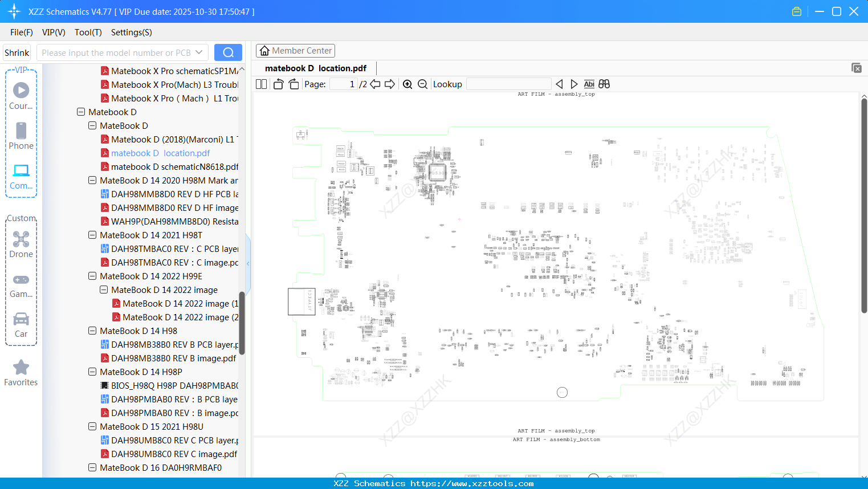Image resolution: width=868 pixels, height=489 pixels.
Task: Open WAH9P(DAH98MMB8D0) Resistance file
Action: tap(170, 222)
